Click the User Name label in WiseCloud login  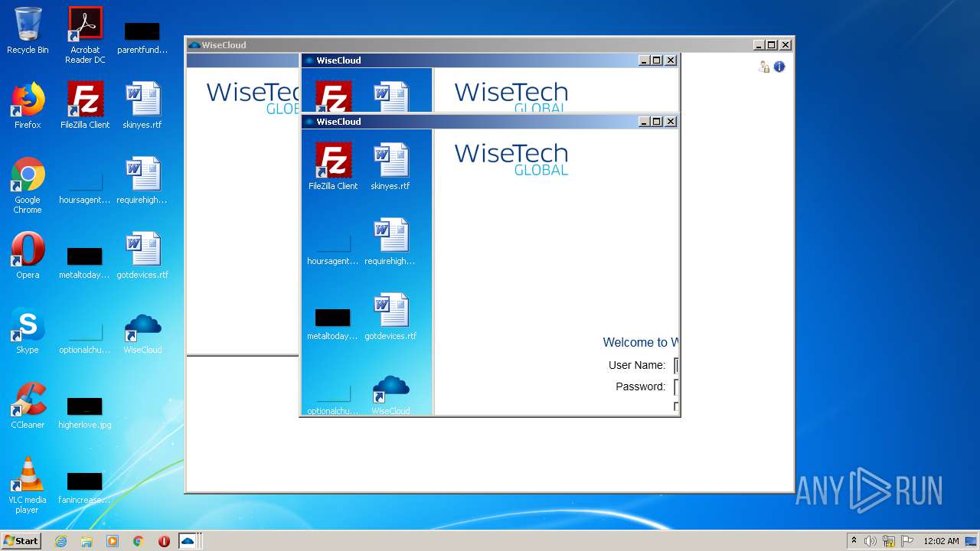tap(637, 365)
